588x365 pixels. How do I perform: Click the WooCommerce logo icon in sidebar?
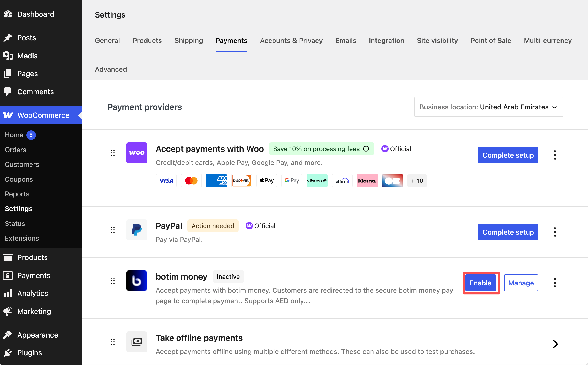click(8, 115)
